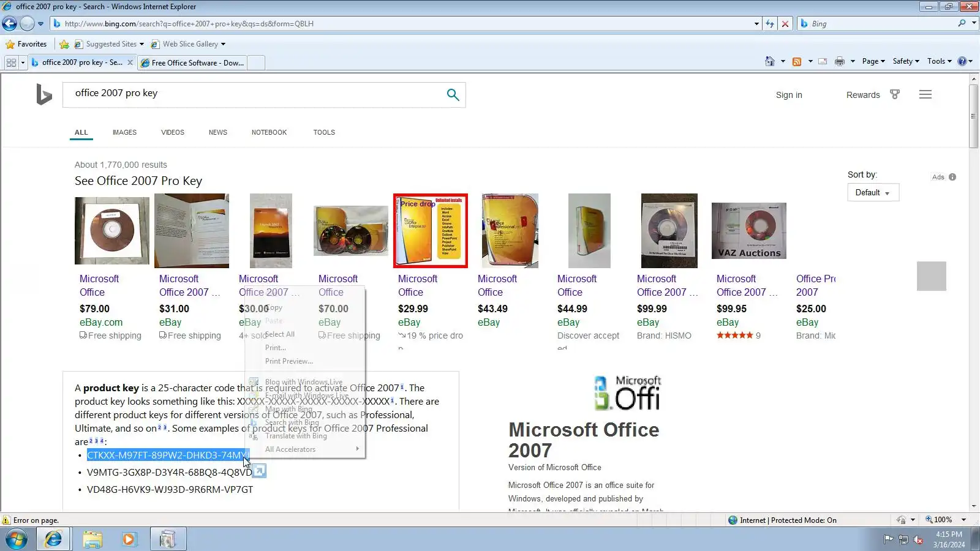The width and height of the screenshot is (980, 551).
Task: Click product key V9MTG-3GX8P-D3Y4R-68BQ8-4Q8VD
Action: point(169,472)
